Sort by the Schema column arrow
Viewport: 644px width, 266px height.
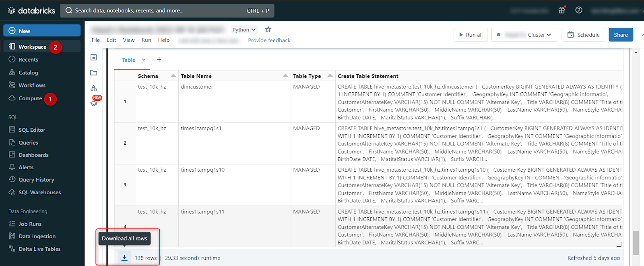[x=173, y=76]
